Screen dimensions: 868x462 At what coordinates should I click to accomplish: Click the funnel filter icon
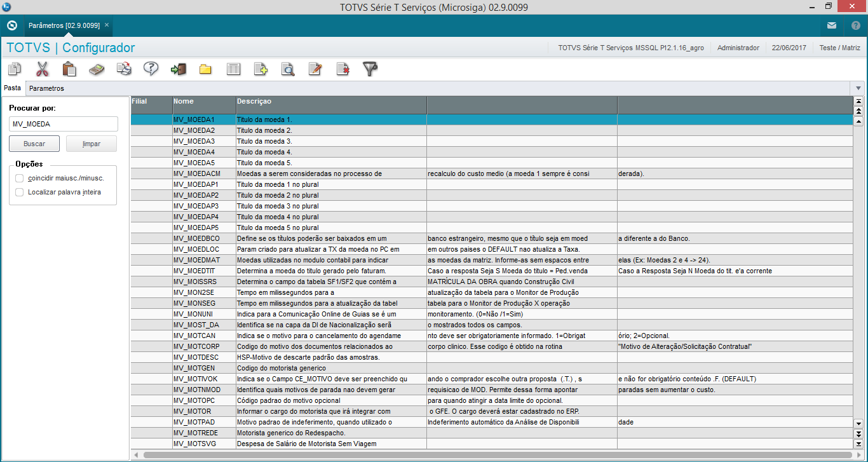pos(370,69)
